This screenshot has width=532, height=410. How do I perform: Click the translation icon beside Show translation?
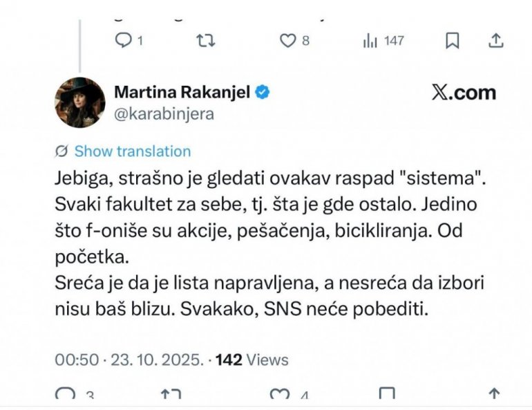click(x=61, y=151)
